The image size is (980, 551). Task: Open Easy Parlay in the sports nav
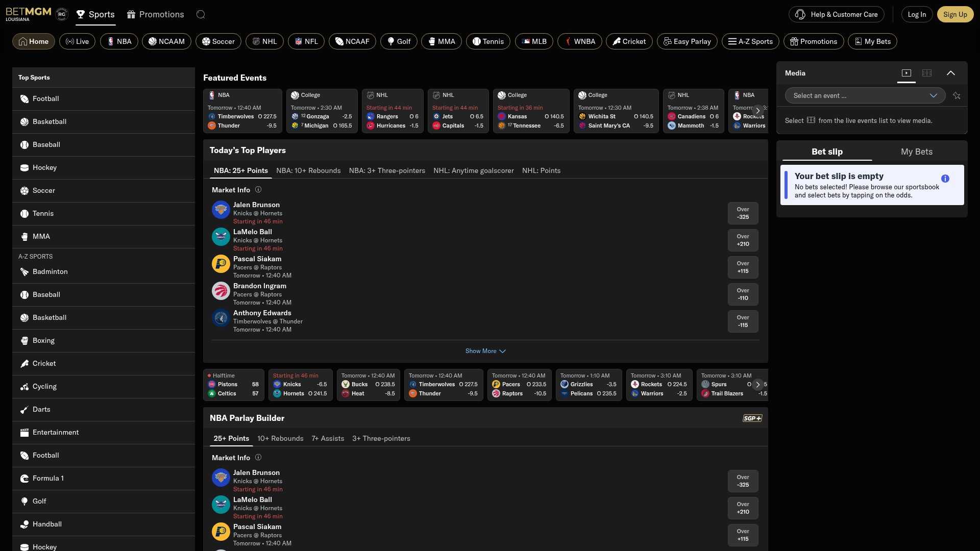(x=687, y=41)
